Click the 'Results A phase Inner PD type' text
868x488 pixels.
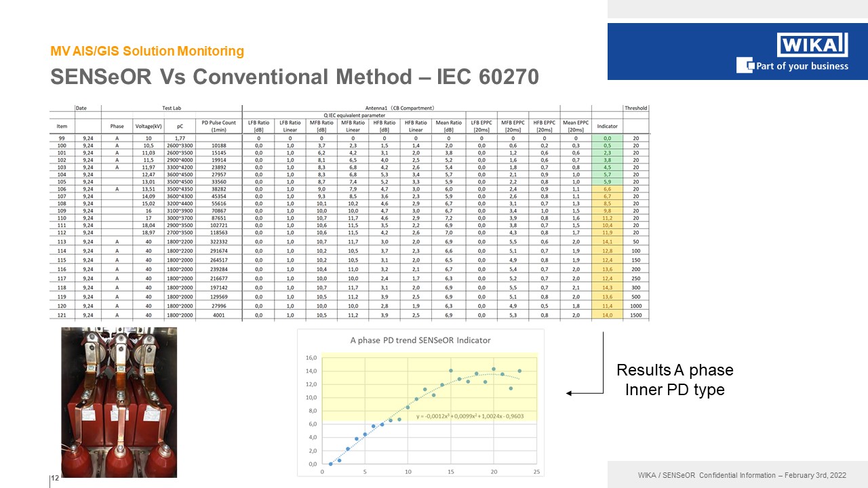(674, 380)
